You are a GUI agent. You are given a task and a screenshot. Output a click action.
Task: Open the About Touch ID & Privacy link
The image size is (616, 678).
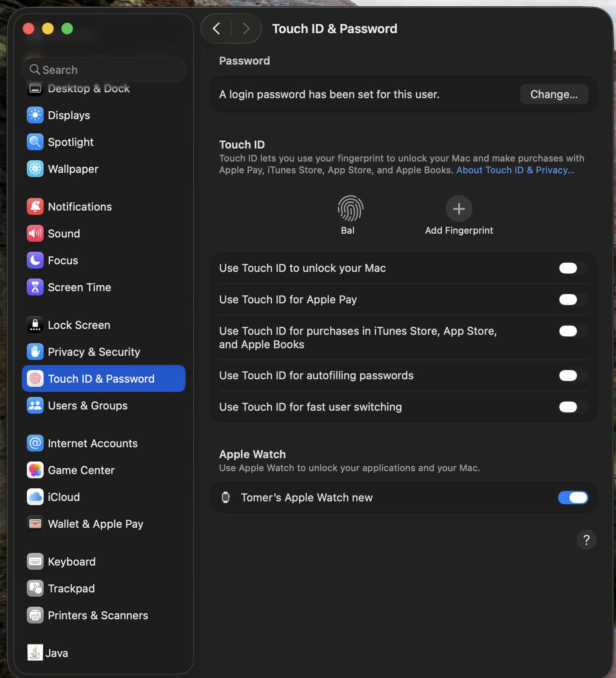pos(515,170)
